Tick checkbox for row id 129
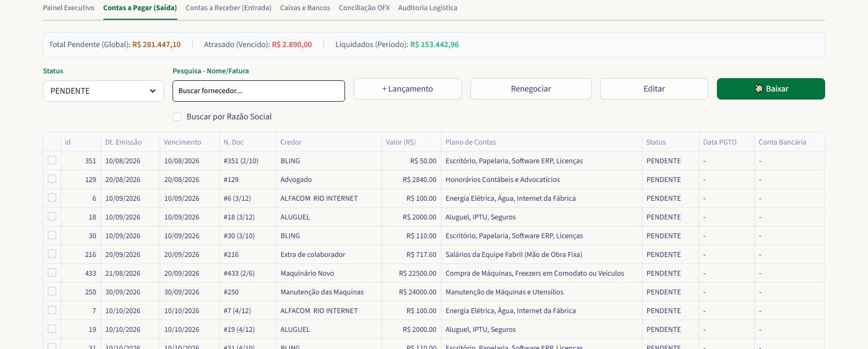 coord(52,179)
